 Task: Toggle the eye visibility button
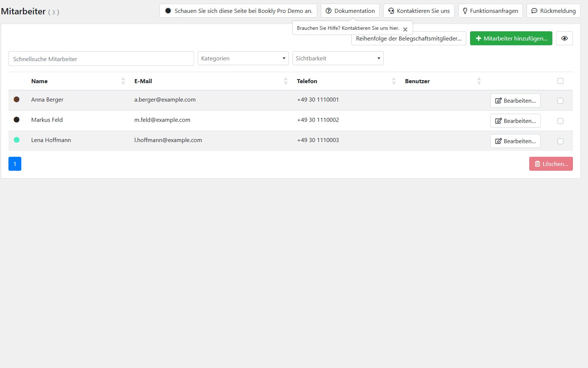coord(564,38)
